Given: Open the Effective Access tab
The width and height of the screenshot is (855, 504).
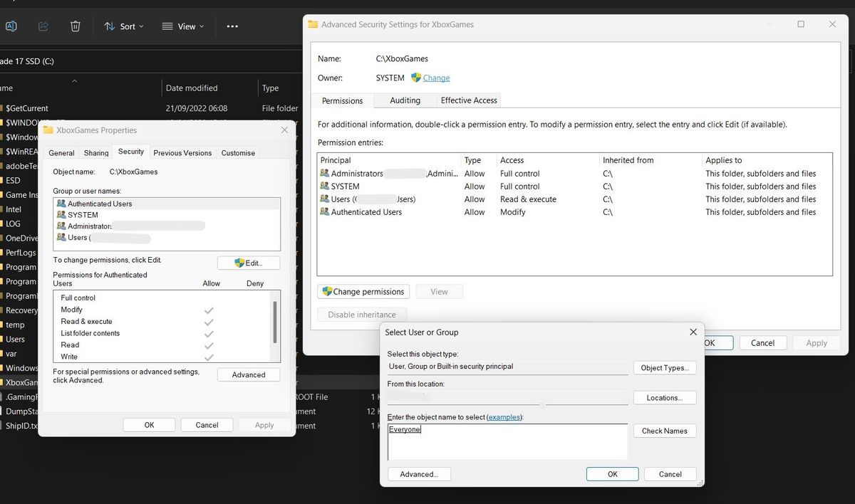Looking at the screenshot, I should tap(468, 100).
